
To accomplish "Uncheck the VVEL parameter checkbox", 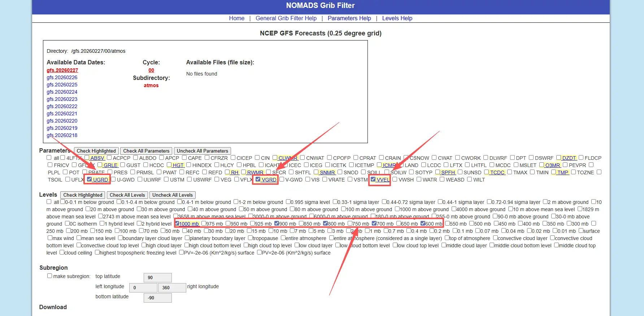I will click(x=373, y=179).
